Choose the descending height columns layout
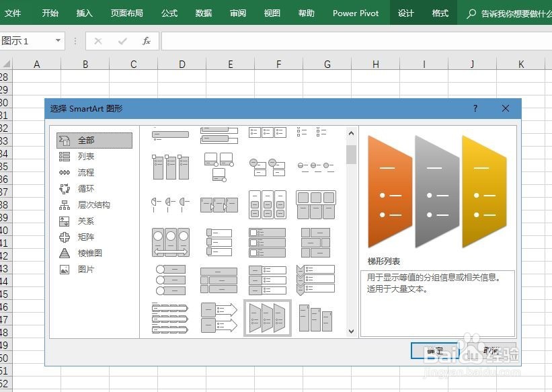The height and width of the screenshot is (392, 552). pyautogui.click(x=316, y=318)
